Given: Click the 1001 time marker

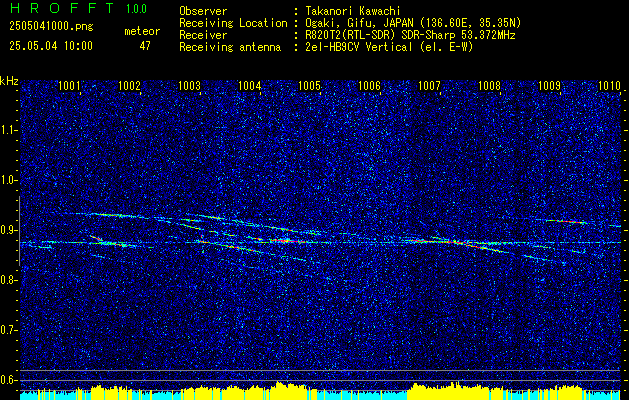Looking at the screenshot, I should click(x=69, y=86).
